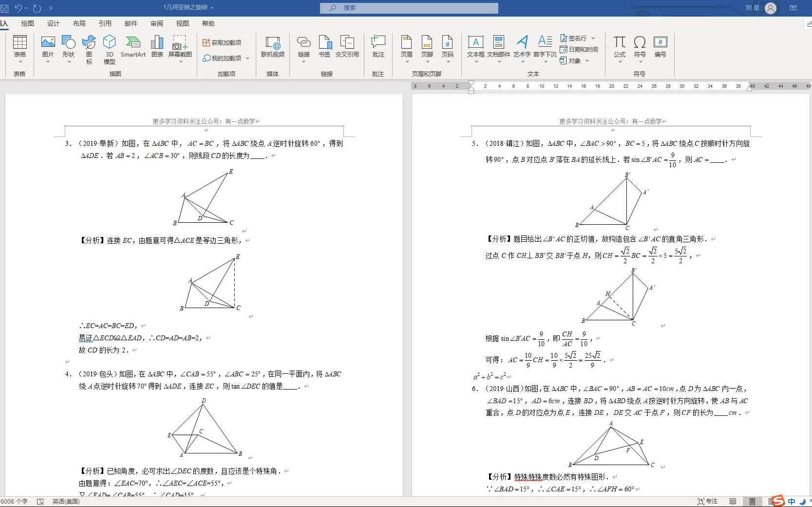Insert a chart with 图表
Image resolution: width=812 pixels, height=507 pixels.
[x=157, y=47]
